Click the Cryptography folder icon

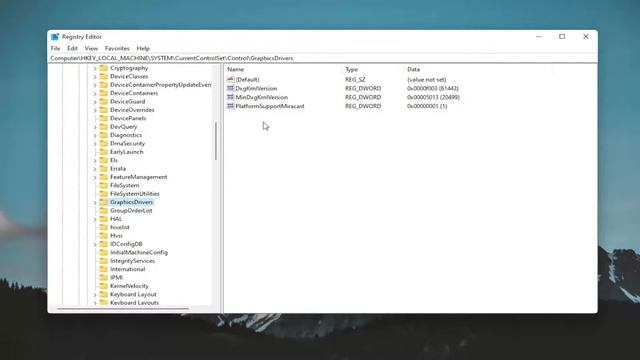pos(104,68)
